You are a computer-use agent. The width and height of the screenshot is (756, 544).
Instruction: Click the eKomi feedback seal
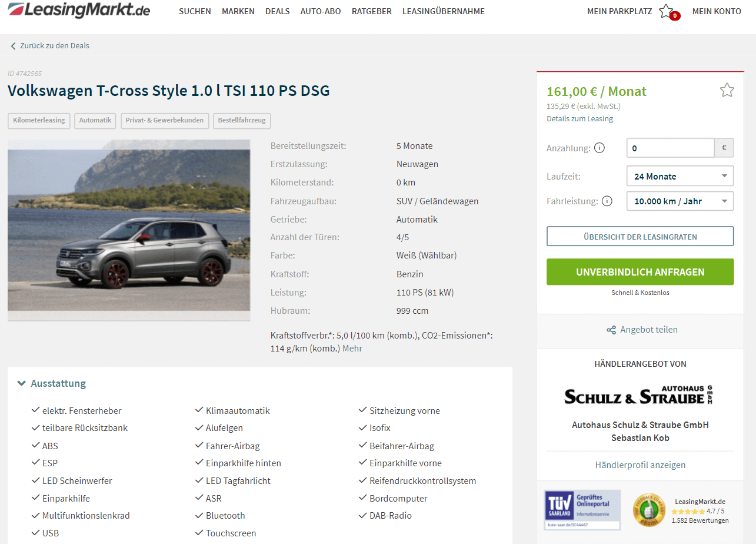coord(650,510)
